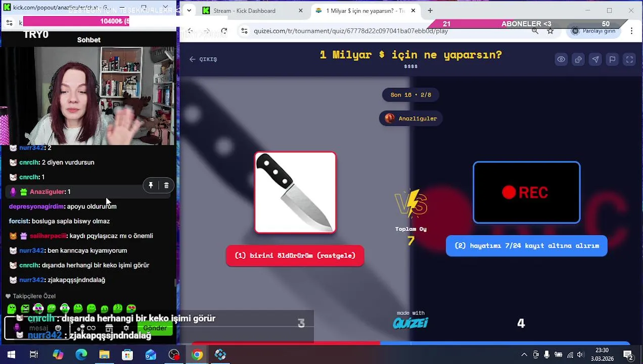643x364 pixels.
Task: Pick the green emote with heart eyes
Action: [131, 308]
